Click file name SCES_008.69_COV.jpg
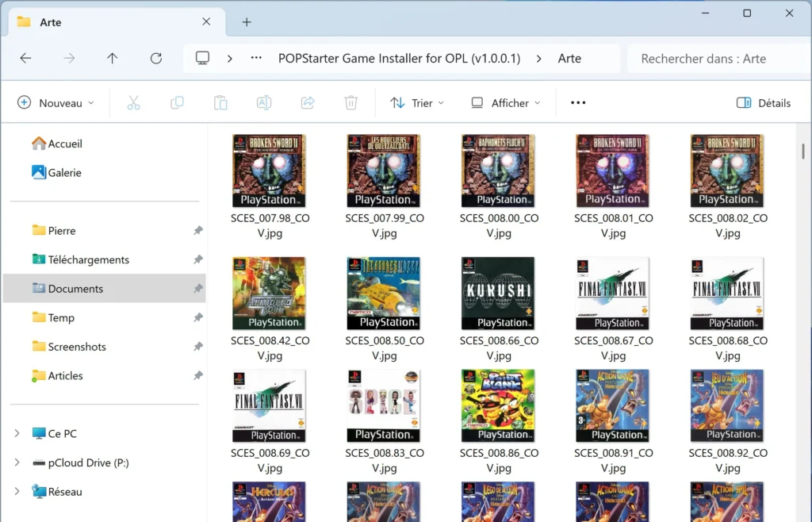The height and width of the screenshot is (522, 812). pos(270,460)
